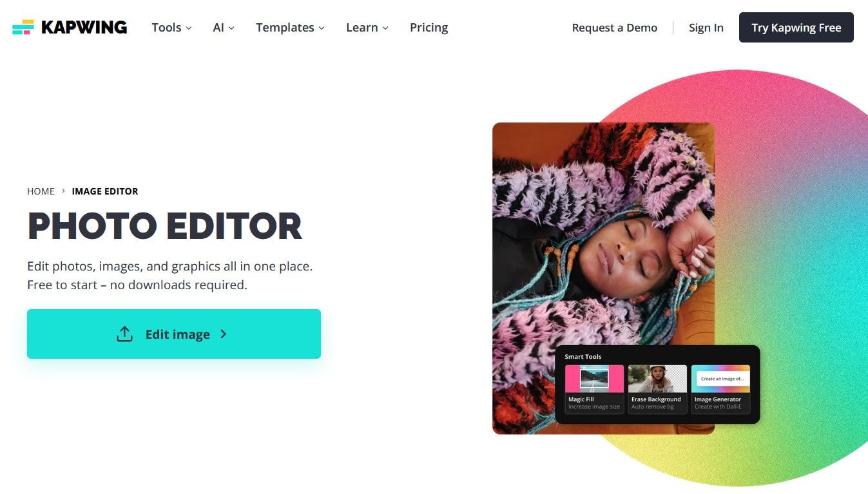The height and width of the screenshot is (494, 868).
Task: Expand the Learn dropdown chevron
Action: [385, 28]
